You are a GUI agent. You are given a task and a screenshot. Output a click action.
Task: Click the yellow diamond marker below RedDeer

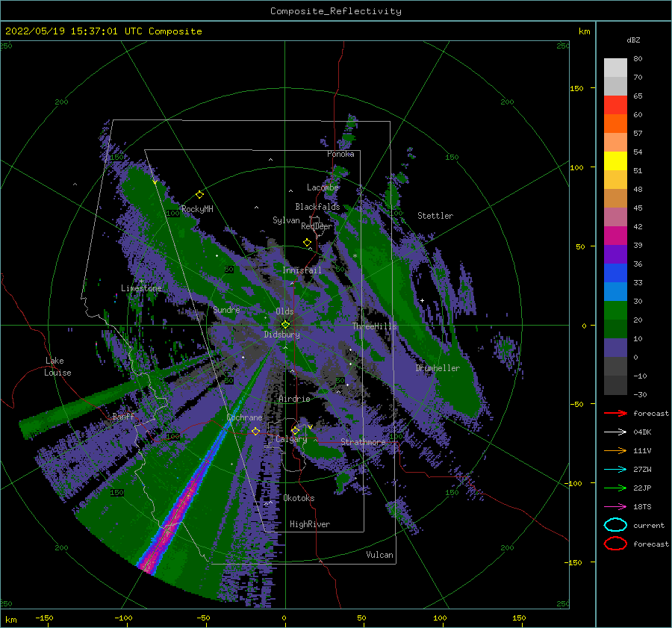tap(308, 243)
